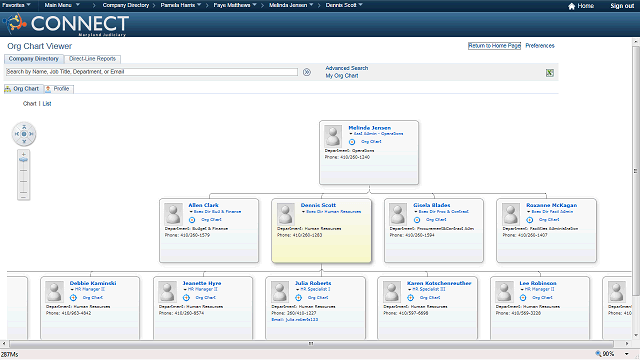Click Allen Clark's org chart target icon

pos(192,220)
